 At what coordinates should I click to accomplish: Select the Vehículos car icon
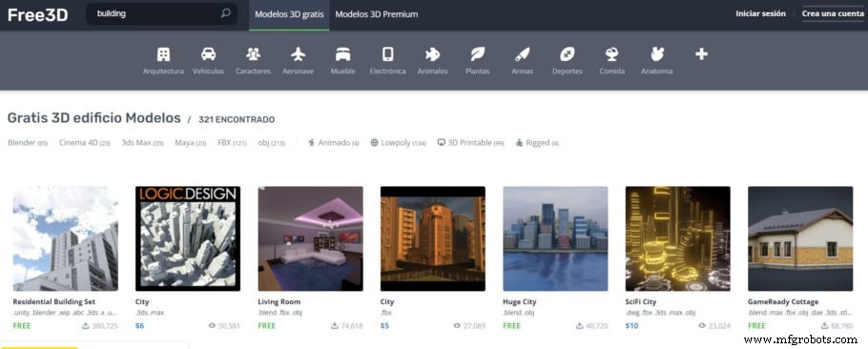click(x=208, y=54)
